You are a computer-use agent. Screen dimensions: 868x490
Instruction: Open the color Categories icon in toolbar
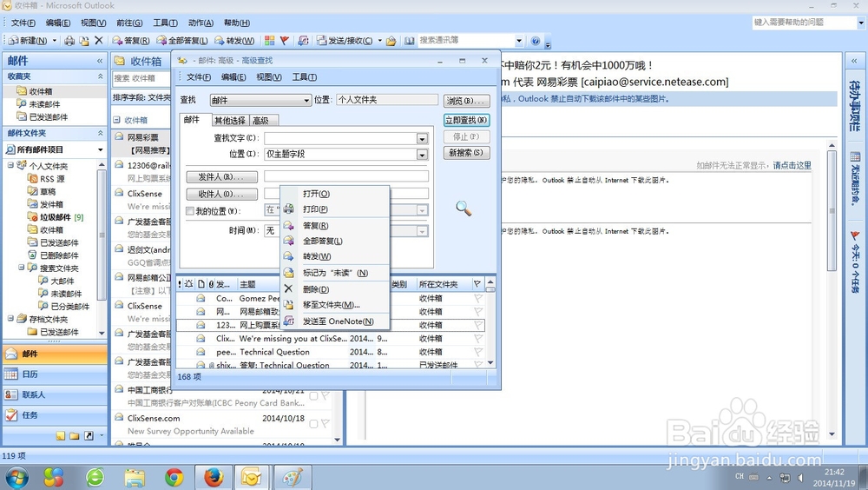[x=269, y=41]
